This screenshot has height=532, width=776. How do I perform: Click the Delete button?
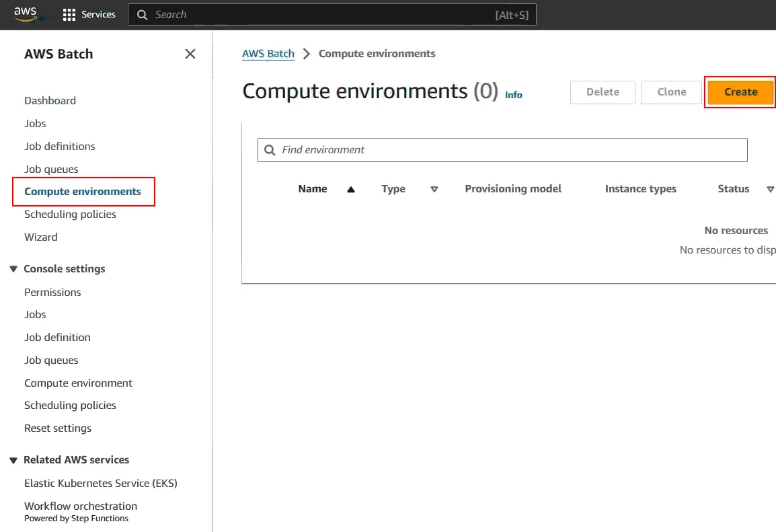pyautogui.click(x=603, y=92)
